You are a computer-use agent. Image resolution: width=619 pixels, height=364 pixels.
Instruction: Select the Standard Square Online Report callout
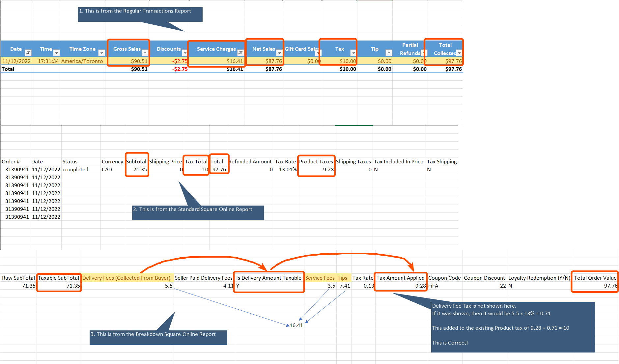pyautogui.click(x=198, y=212)
